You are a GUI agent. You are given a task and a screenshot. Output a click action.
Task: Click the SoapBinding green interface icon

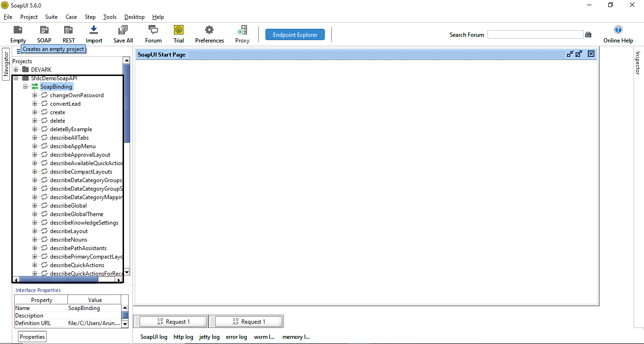(x=35, y=87)
